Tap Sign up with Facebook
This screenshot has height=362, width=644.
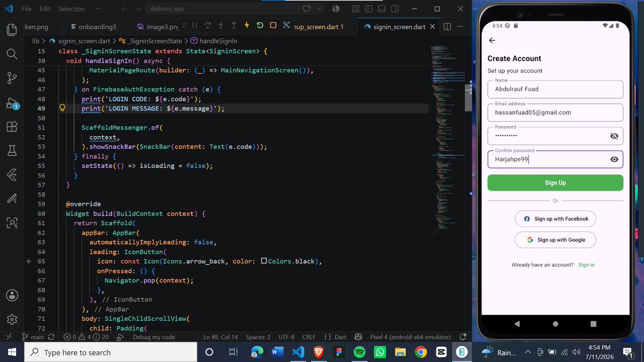pyautogui.click(x=555, y=219)
